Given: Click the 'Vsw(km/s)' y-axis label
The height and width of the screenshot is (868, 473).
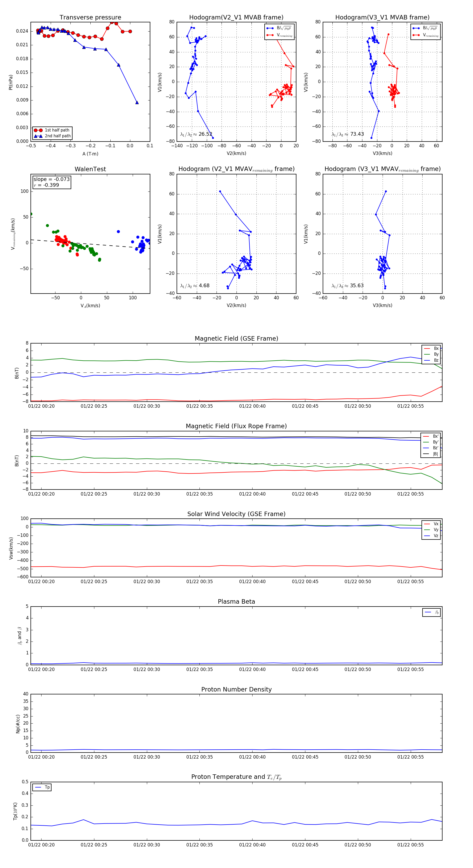Looking at the screenshot, I should click(x=11, y=548).
